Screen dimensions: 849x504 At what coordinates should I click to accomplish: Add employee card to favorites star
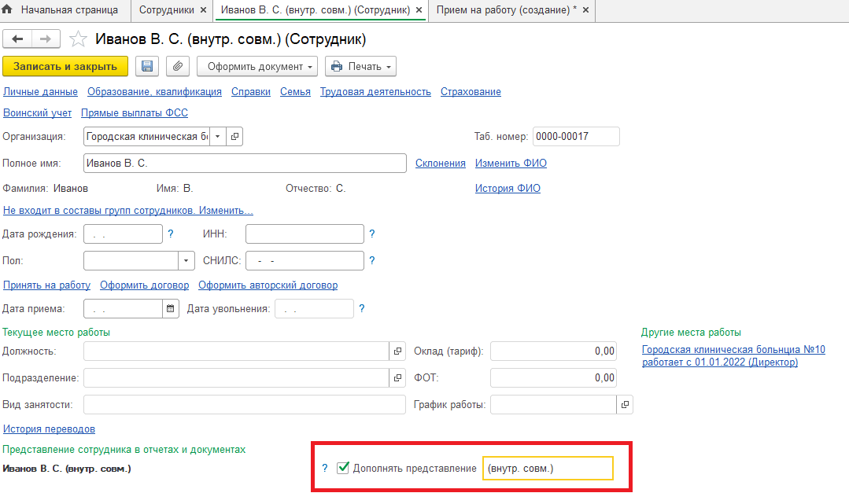pos(78,39)
